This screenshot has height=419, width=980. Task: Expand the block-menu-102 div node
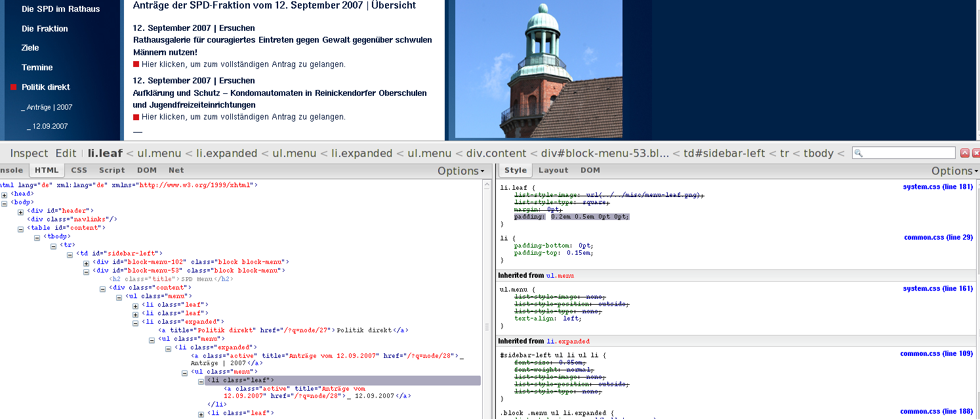[87, 263]
